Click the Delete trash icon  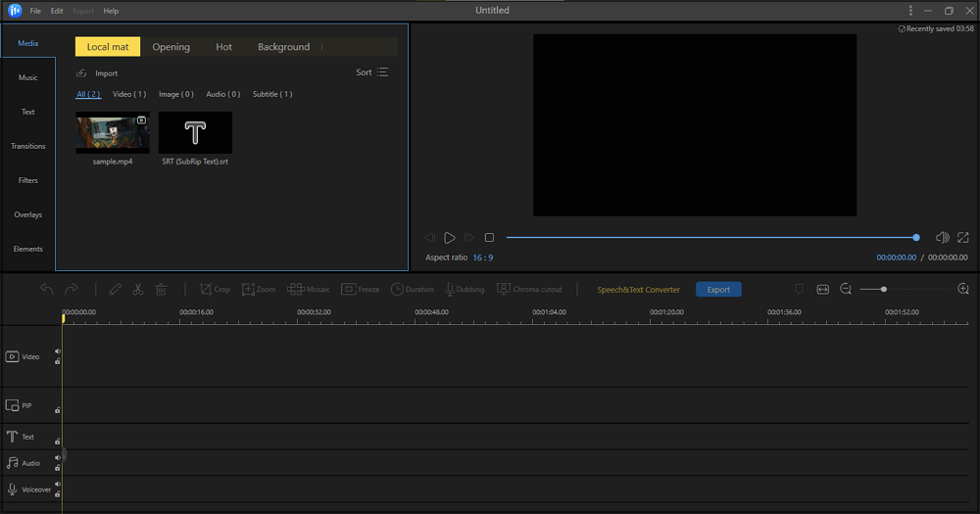coord(161,290)
